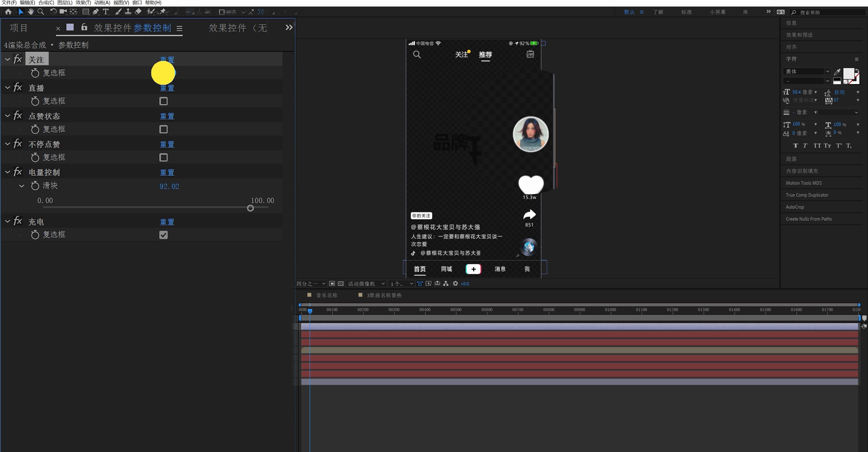Enable the 直播 checkbox
The height and width of the screenshot is (452, 868).
163,101
